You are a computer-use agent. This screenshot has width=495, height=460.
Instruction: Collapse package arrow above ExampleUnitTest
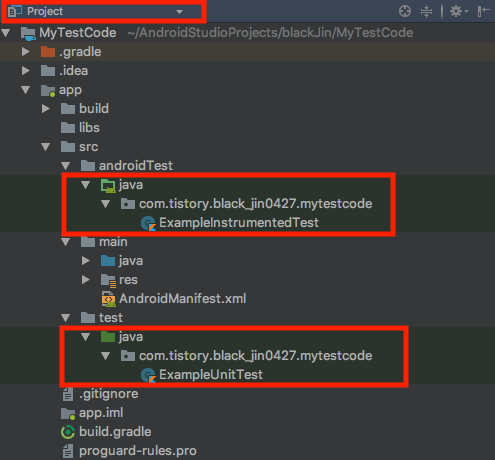[106, 356]
